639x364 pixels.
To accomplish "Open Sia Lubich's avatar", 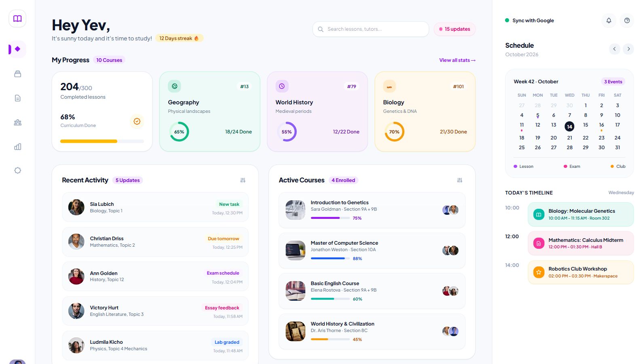I will pyautogui.click(x=76, y=207).
